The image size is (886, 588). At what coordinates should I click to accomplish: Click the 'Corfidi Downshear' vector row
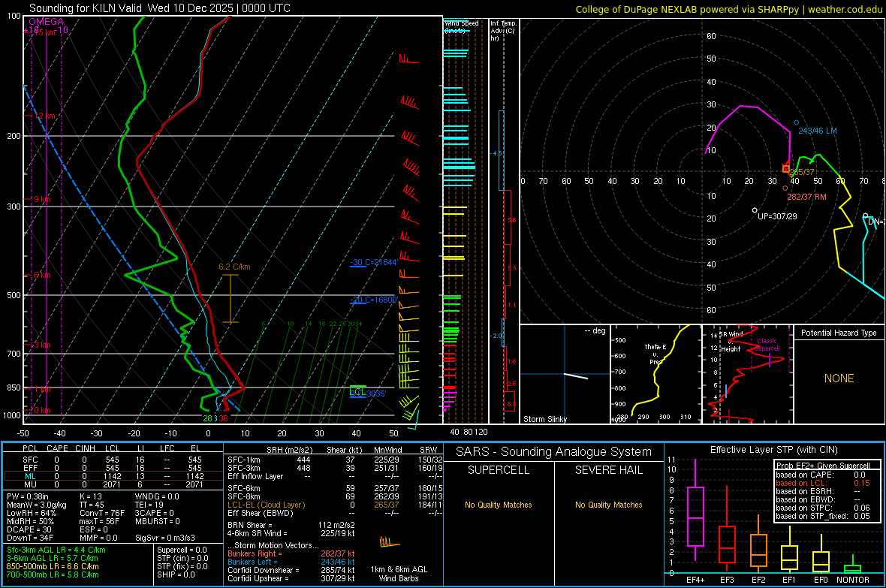[x=291, y=570]
